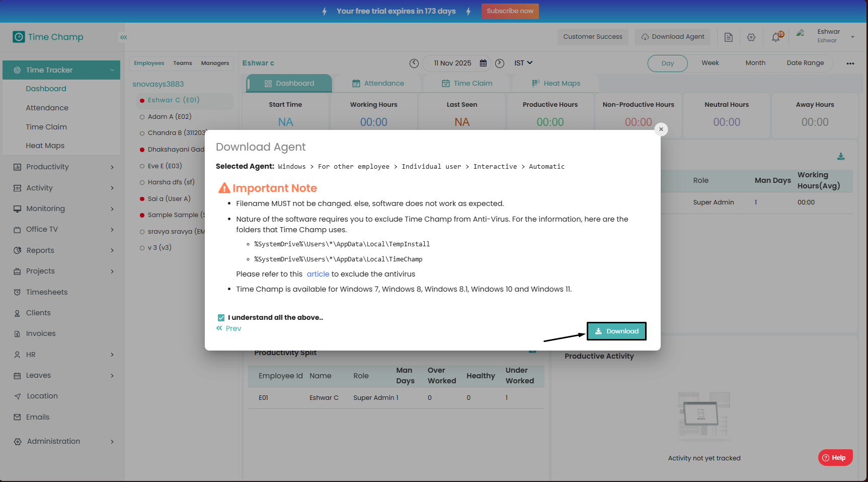Click the Reports sidebar icon
The height and width of the screenshot is (482, 868).
18,250
